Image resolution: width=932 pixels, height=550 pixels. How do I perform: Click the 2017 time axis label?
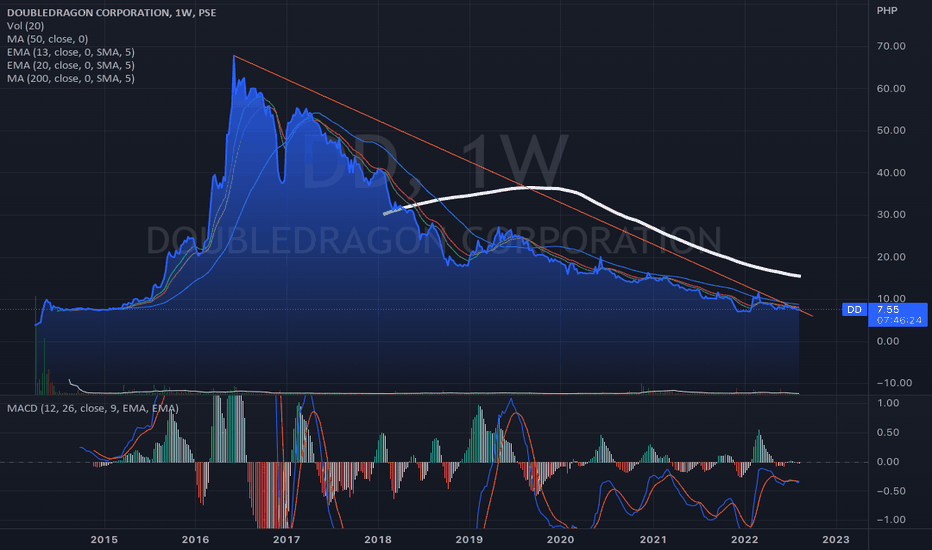286,539
